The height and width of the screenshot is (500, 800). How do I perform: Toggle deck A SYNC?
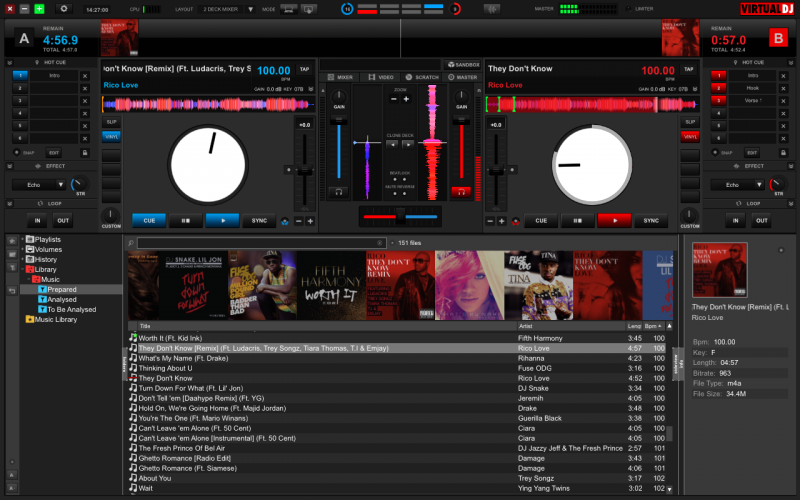259,220
